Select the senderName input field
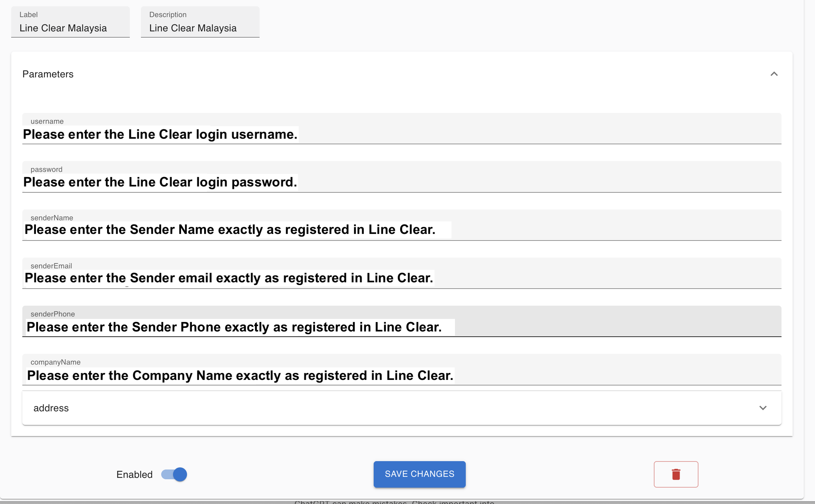Image resolution: width=815 pixels, height=504 pixels. click(593, 230)
